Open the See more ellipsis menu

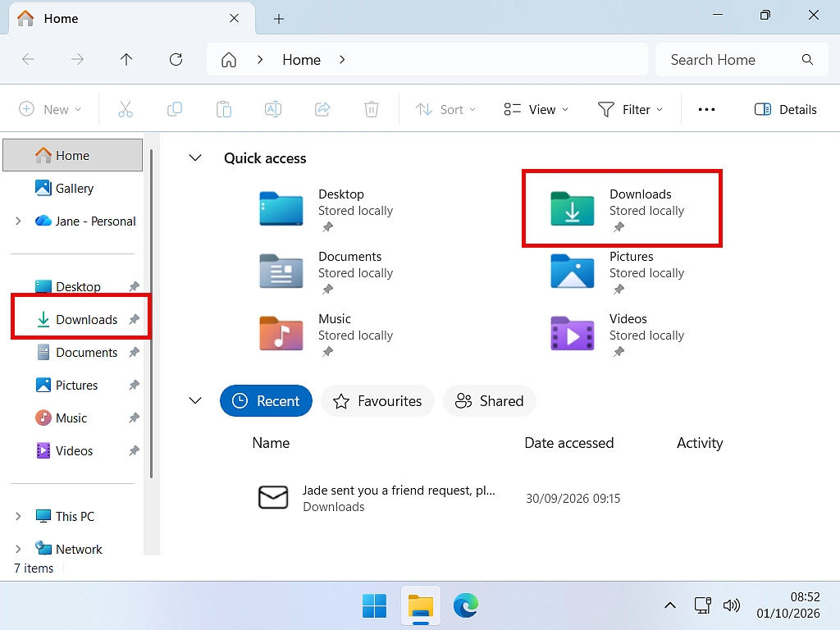point(706,109)
